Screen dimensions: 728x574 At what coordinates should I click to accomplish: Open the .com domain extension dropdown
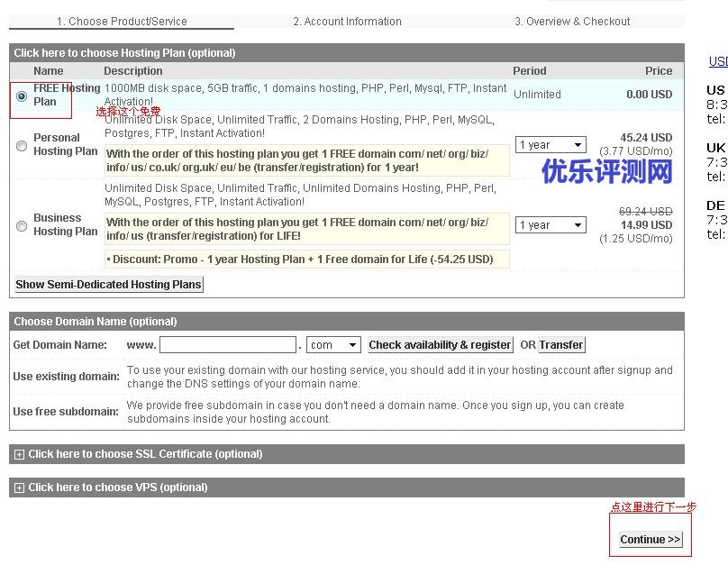point(333,345)
